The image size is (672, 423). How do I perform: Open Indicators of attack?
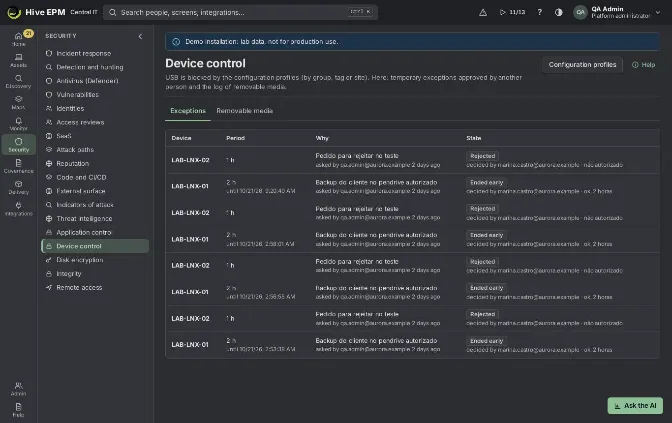click(95, 205)
